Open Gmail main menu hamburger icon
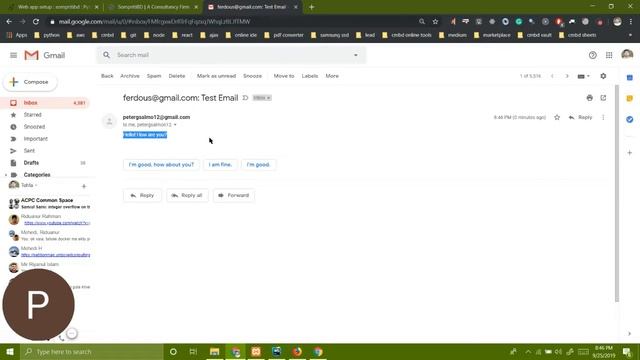The height and width of the screenshot is (360, 640). 13,55
